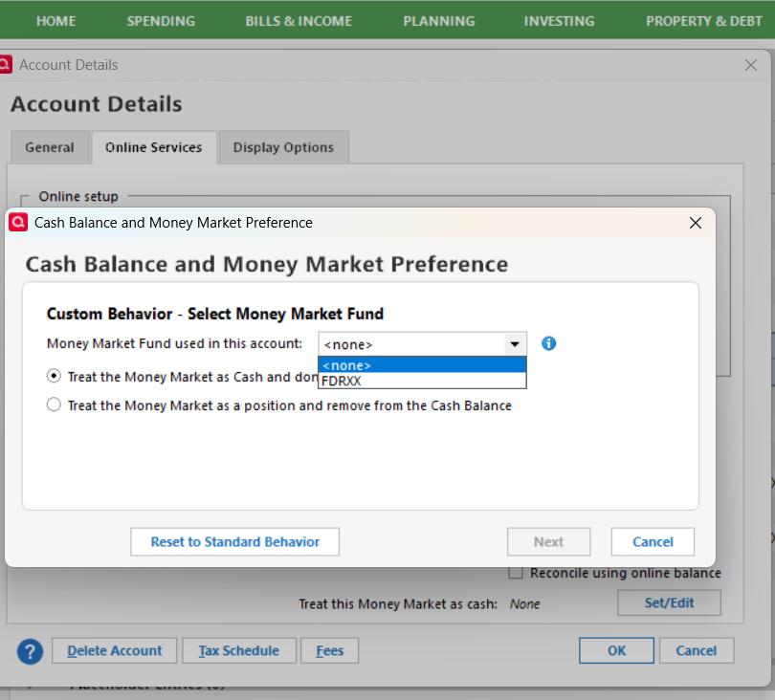Screen dimensions: 775x700
Task: Choose FDRXX from the fund dropdown list
Action: coord(422,381)
